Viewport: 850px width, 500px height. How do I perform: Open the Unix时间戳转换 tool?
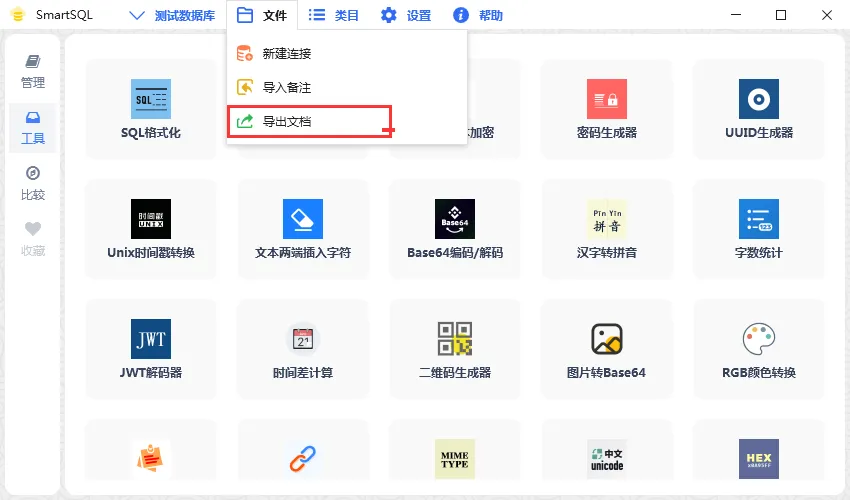point(151,229)
